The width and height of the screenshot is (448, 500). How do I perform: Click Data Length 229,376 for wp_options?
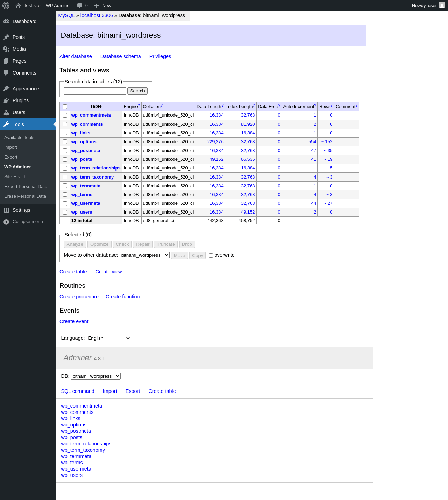point(215,142)
